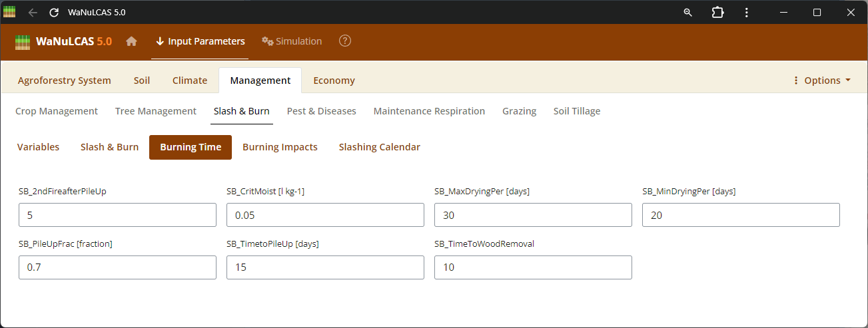This screenshot has height=328, width=868.
Task: Open the extensions puzzle icon
Action: click(x=717, y=13)
